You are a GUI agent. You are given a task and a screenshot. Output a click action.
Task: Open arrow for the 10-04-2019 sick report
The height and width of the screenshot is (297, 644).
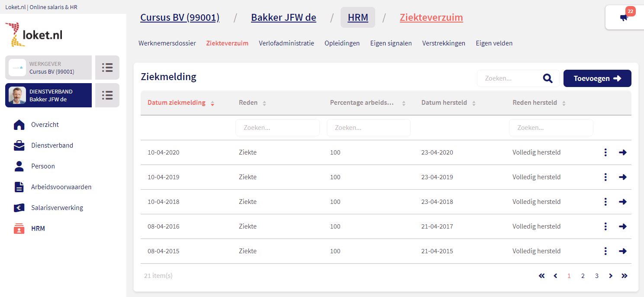coord(623,177)
